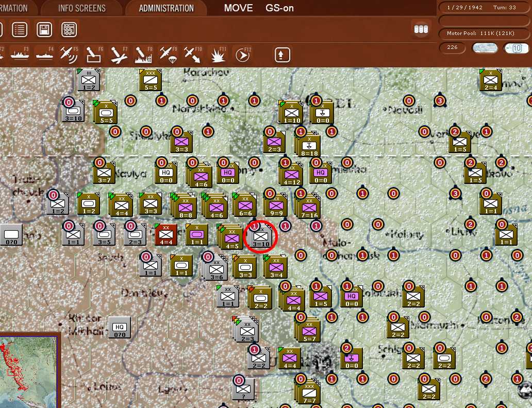
Task: Click the F12 end turn arrow icon
Action: 243,55
